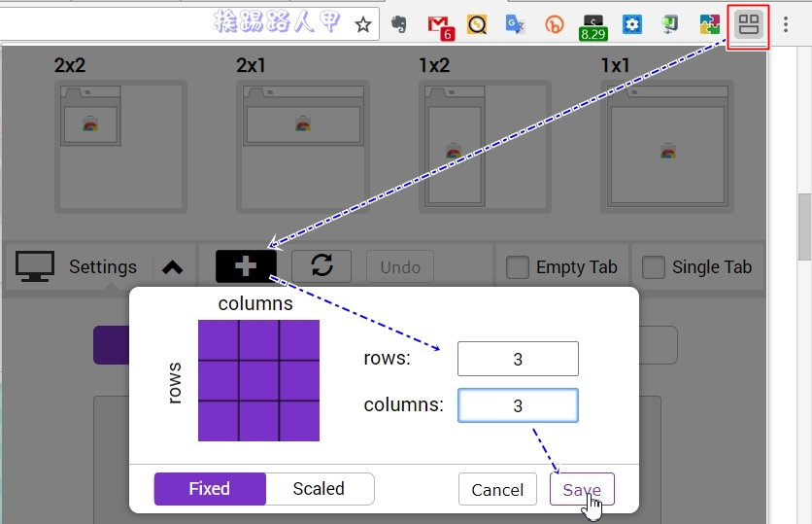Click the rows number input field

pos(518,359)
